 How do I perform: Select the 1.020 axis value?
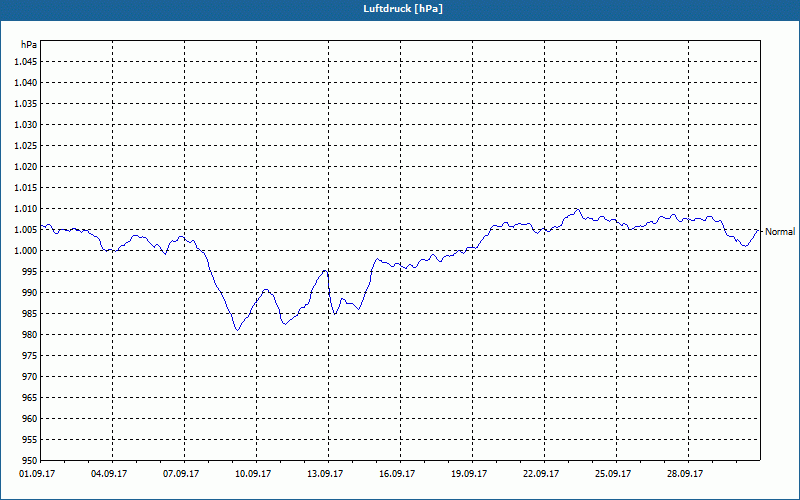[26, 167]
